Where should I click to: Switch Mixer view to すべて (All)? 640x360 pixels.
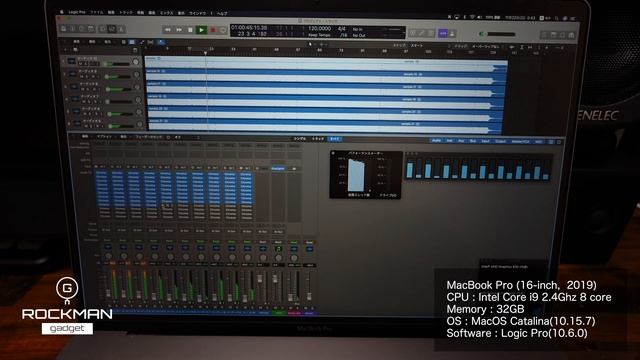[x=334, y=139]
